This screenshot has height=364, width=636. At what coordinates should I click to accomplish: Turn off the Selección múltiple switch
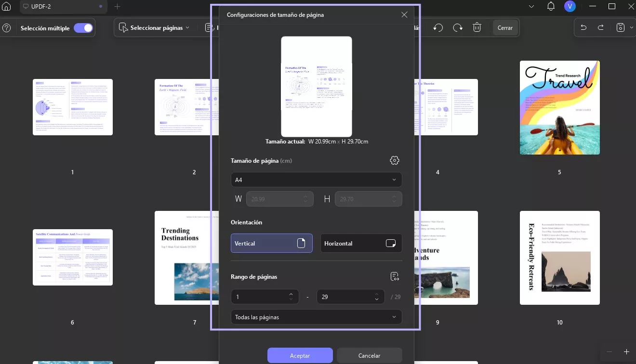pyautogui.click(x=83, y=28)
